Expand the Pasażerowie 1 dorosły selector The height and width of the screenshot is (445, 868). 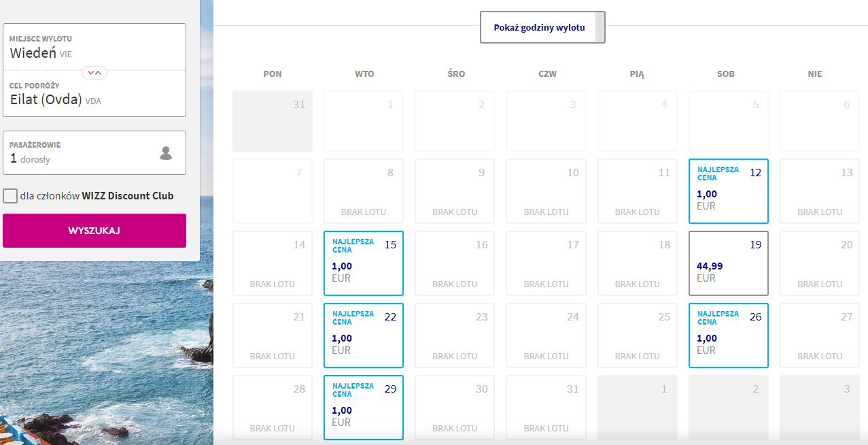[x=94, y=153]
